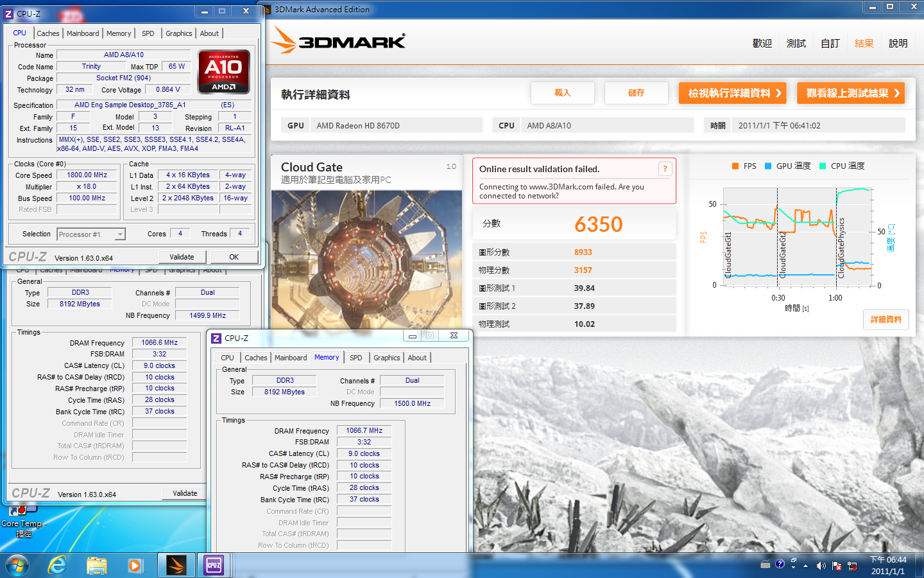Screen dimensions: 924x578
Task: Open the Mainboard tab in CPU-Z processor window
Action: pos(83,33)
